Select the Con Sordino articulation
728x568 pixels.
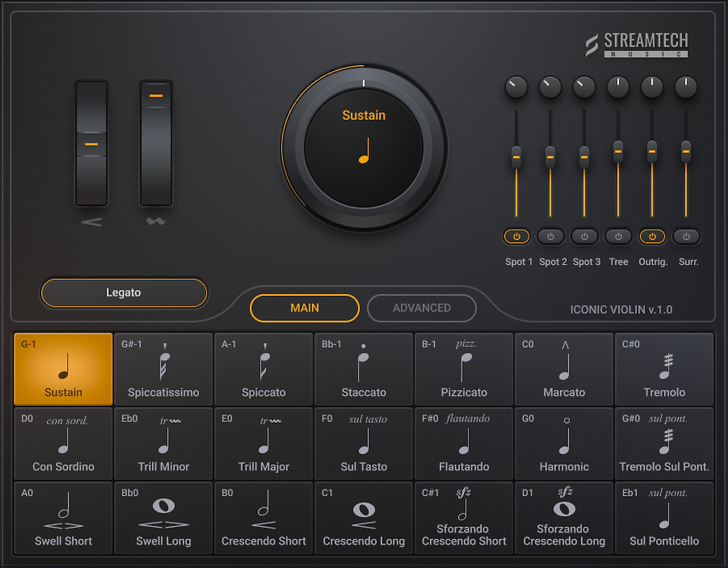pos(63,444)
